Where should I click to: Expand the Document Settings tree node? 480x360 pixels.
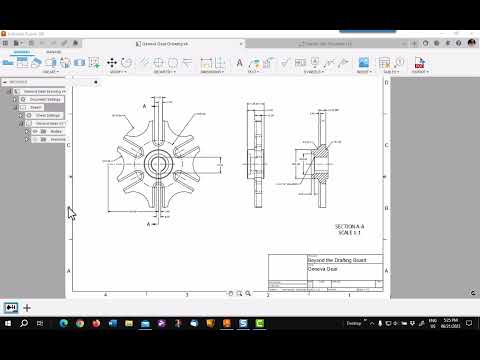[x=14, y=99]
